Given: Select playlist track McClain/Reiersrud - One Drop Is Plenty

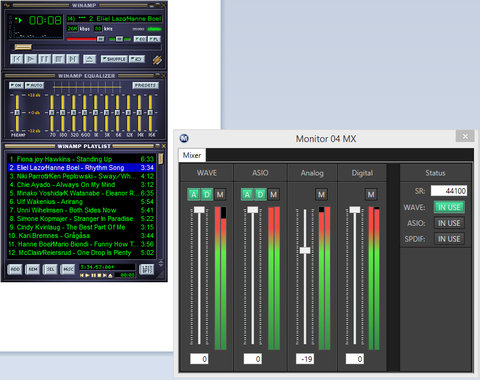Looking at the screenshot, I should (81, 252).
